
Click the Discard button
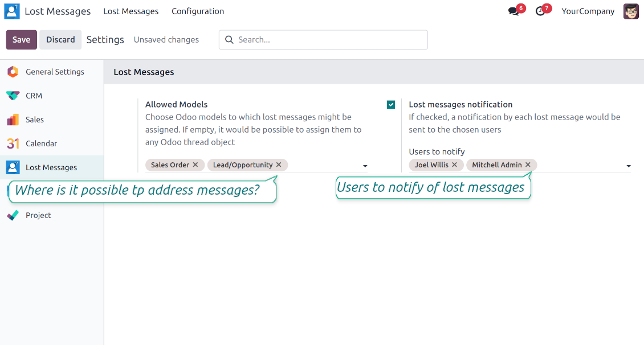click(x=60, y=40)
